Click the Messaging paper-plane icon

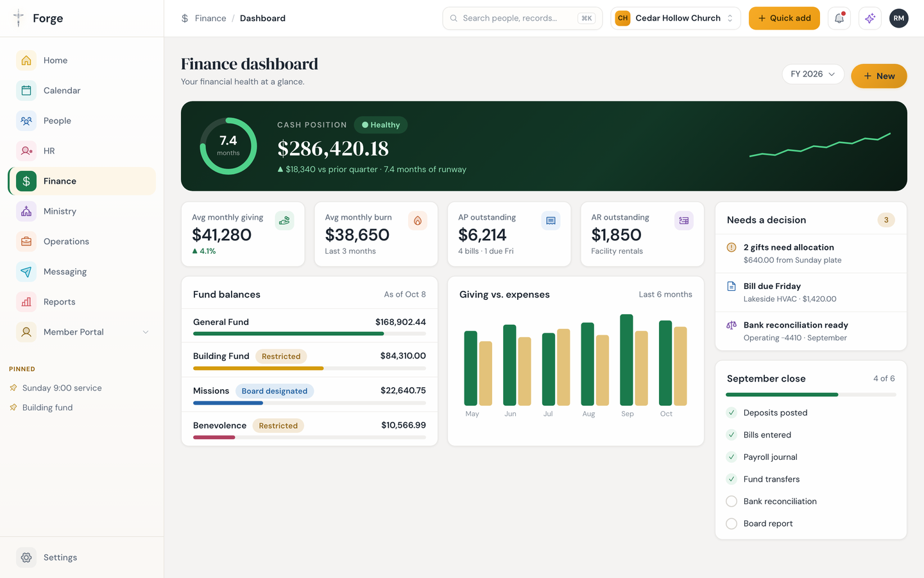(x=26, y=272)
